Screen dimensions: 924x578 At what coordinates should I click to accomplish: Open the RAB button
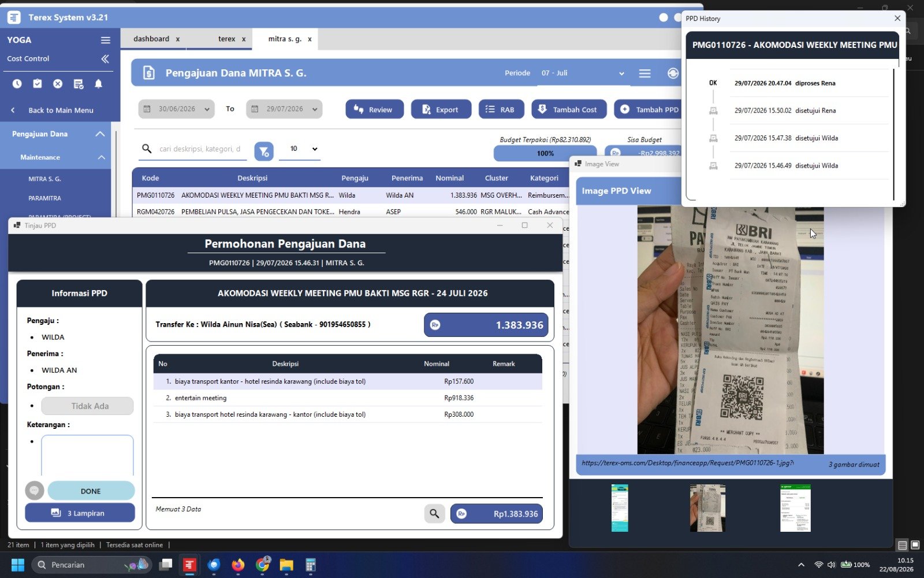[x=501, y=109]
